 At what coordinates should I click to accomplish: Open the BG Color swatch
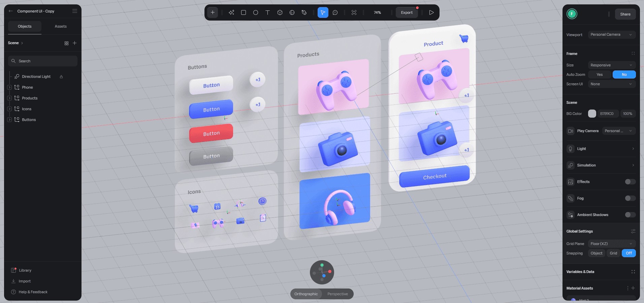pyautogui.click(x=592, y=114)
